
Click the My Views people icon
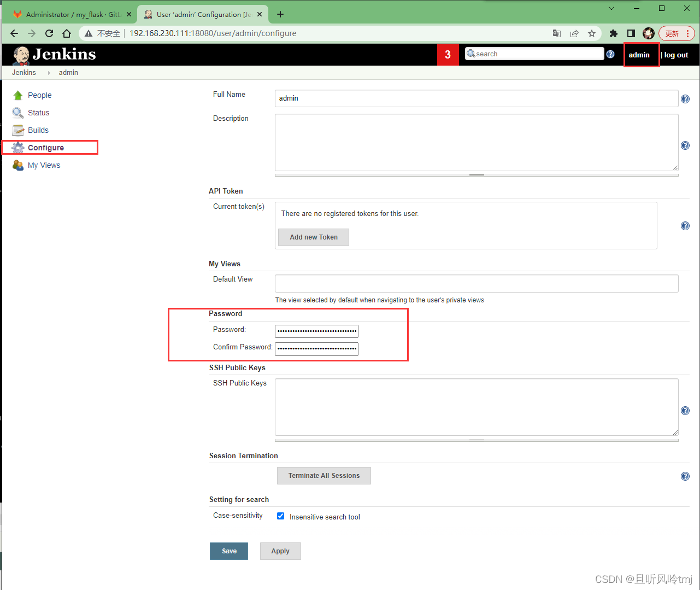pyautogui.click(x=18, y=165)
